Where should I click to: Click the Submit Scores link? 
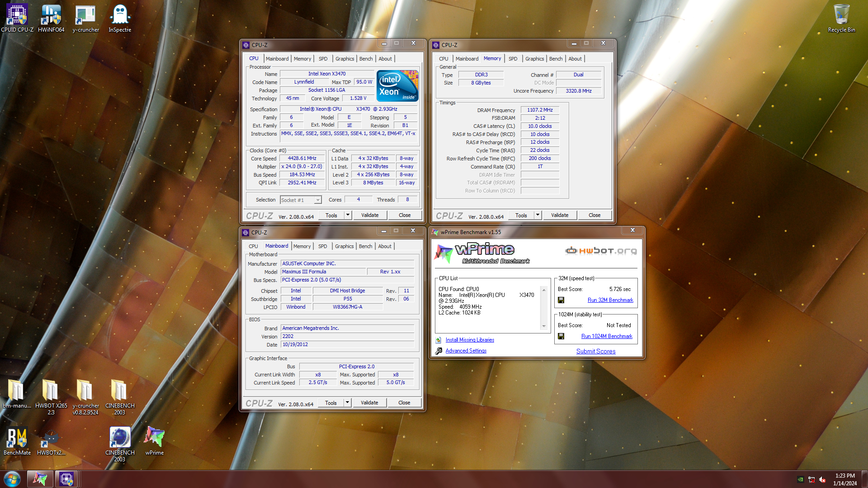click(596, 351)
